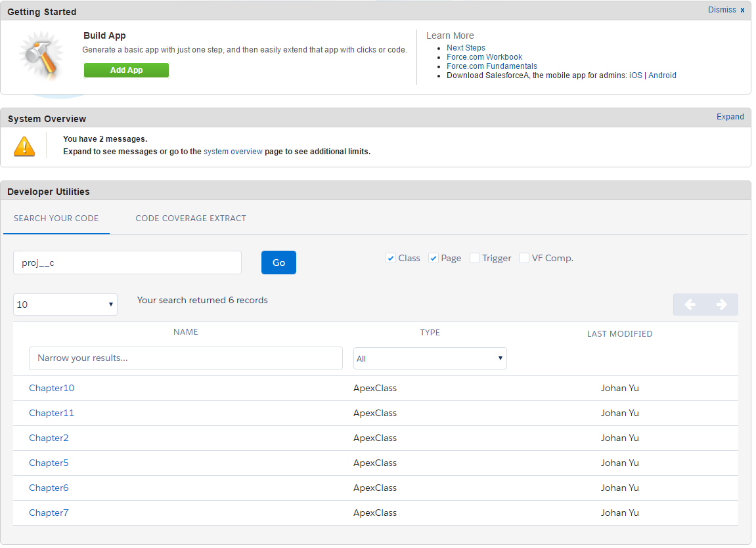Switch to Code Coverage Extract tab

point(191,219)
